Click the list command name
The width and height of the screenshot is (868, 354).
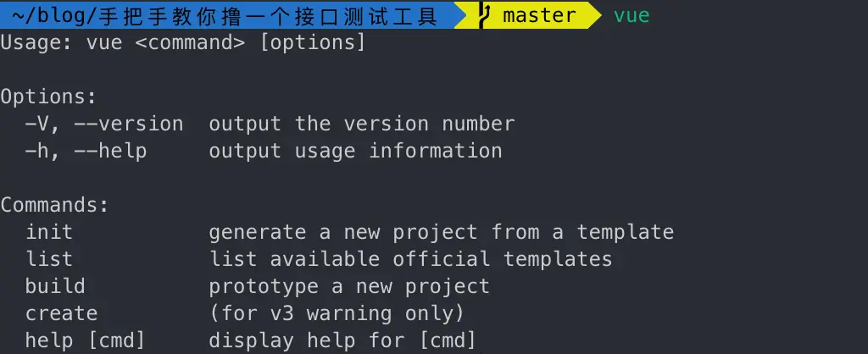pos(48,259)
